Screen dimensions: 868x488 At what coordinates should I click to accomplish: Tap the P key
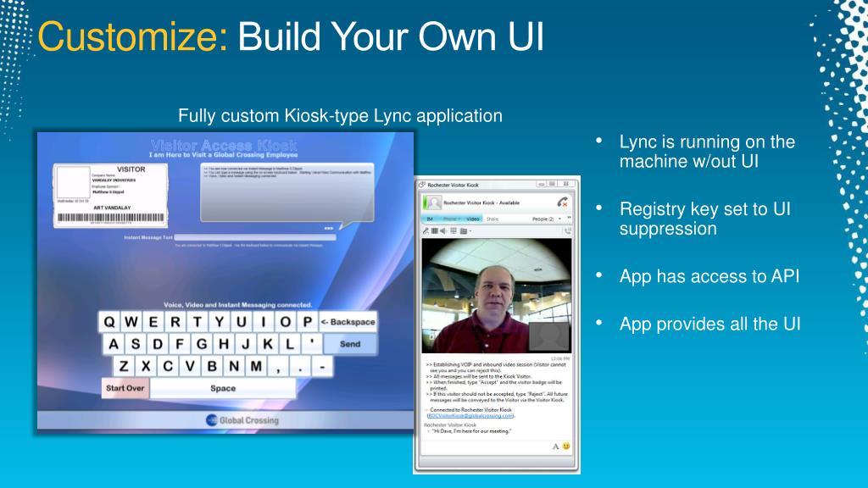[307, 322]
